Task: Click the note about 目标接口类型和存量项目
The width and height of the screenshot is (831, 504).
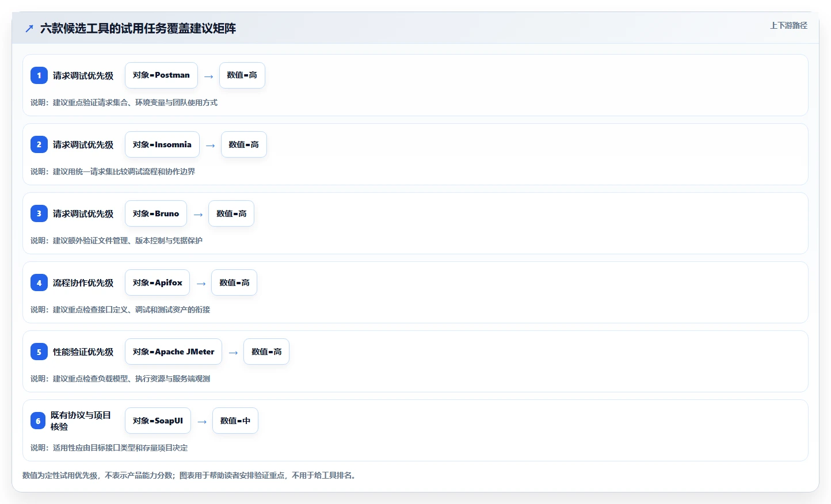Action: pos(109,448)
